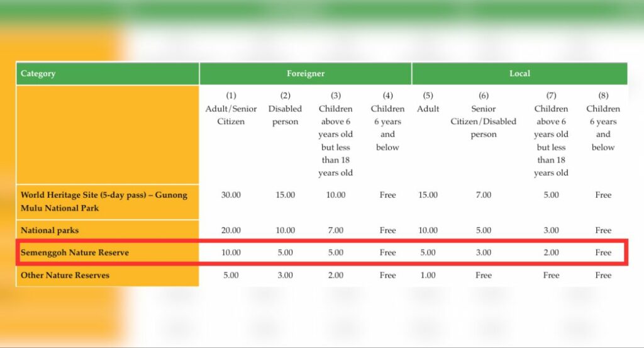Viewport: 644px width, 348px height.
Task: Select the (1) Adult/Senior Citizen column header
Action: tap(231, 108)
